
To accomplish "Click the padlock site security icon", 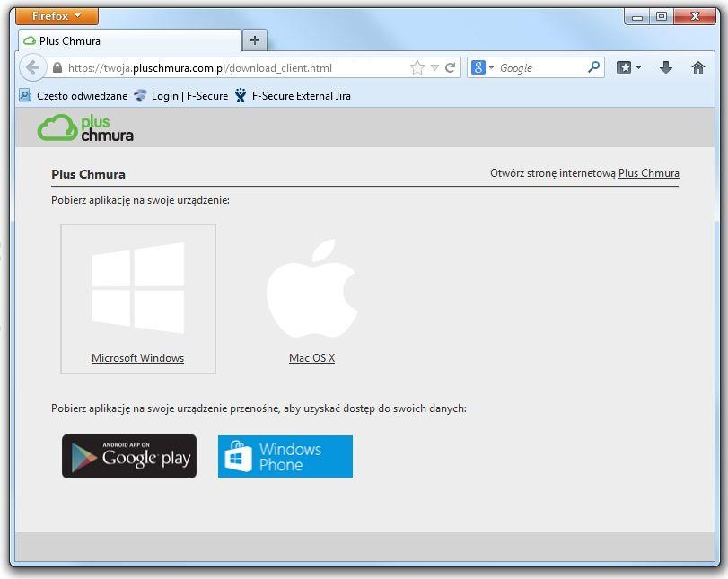I will [57, 68].
